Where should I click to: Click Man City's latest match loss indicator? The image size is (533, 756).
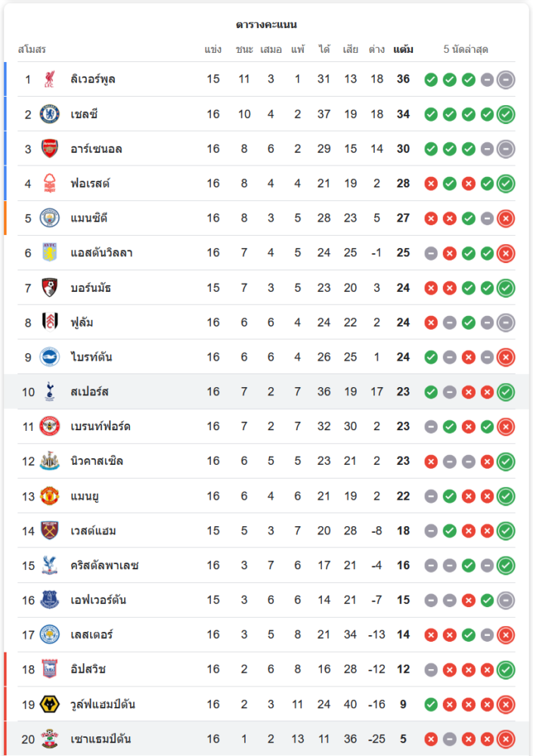click(506, 218)
